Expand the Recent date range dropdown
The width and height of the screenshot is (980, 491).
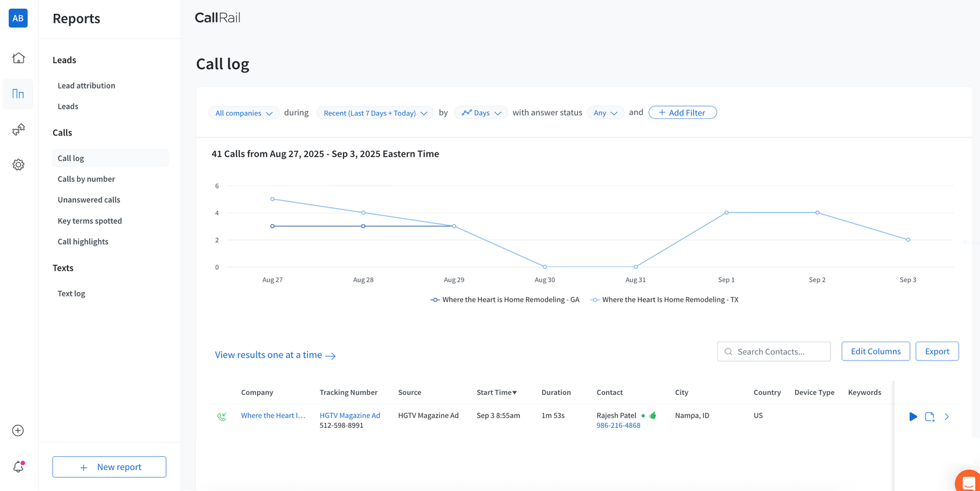(375, 113)
